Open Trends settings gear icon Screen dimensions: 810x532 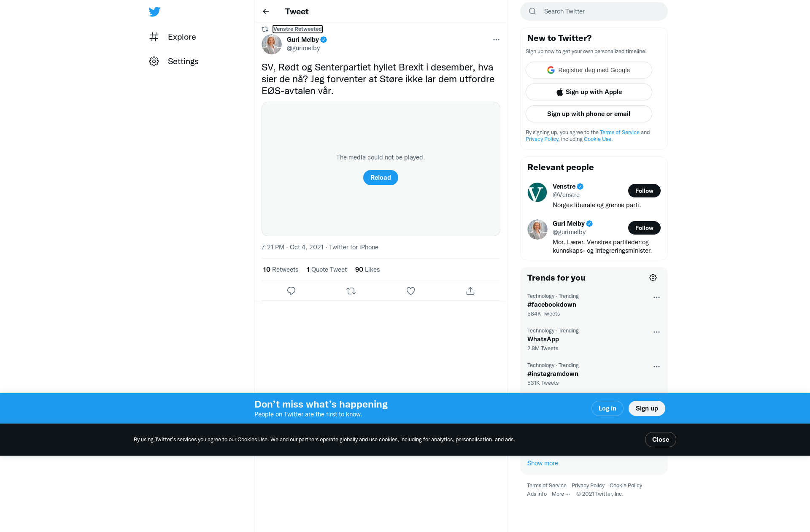click(653, 278)
